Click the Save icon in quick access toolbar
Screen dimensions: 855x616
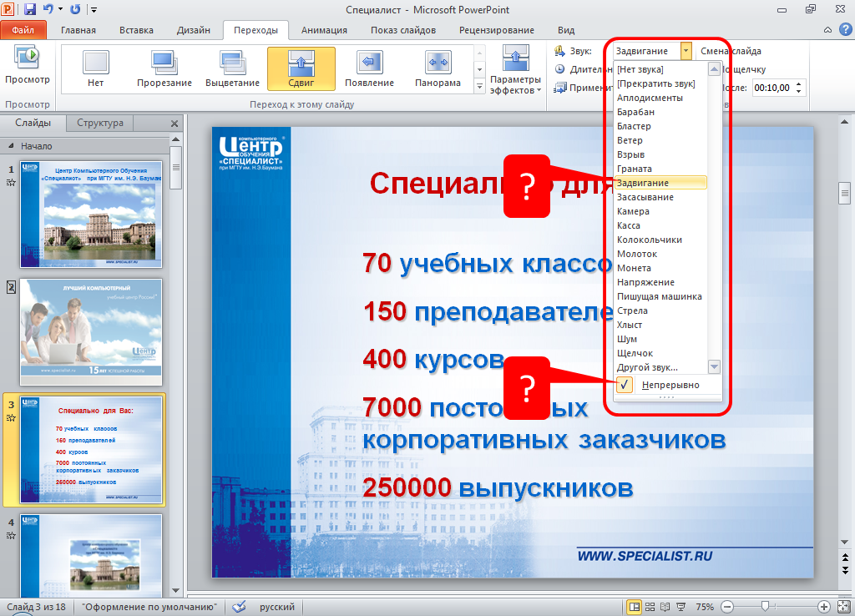click(x=30, y=9)
